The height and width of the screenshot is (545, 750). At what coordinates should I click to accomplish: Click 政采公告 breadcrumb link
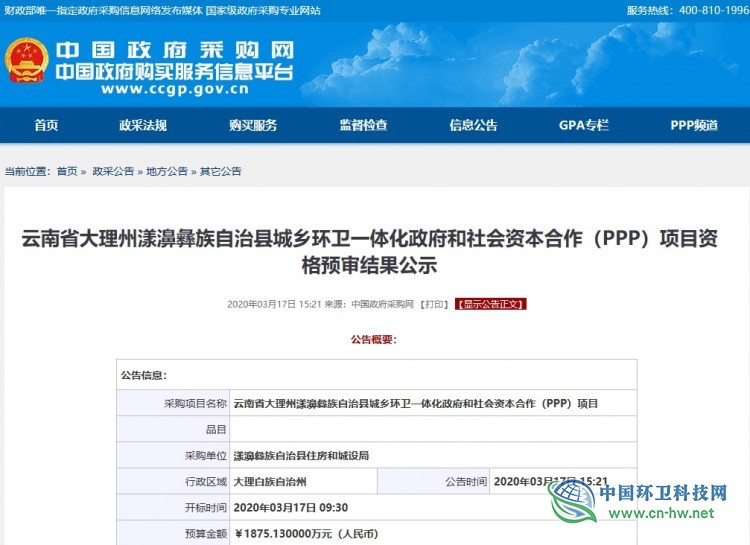click(113, 171)
